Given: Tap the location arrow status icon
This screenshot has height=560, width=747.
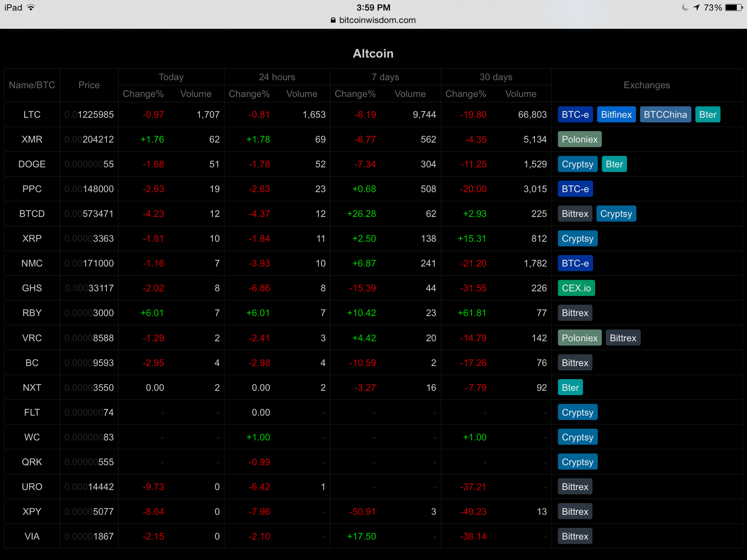Looking at the screenshot, I should click(x=697, y=7).
